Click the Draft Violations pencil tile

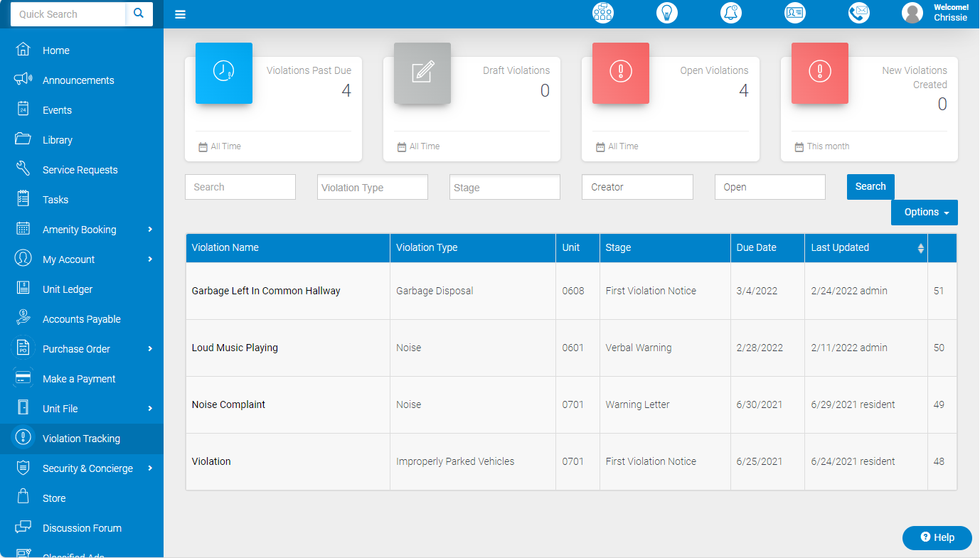coord(422,73)
